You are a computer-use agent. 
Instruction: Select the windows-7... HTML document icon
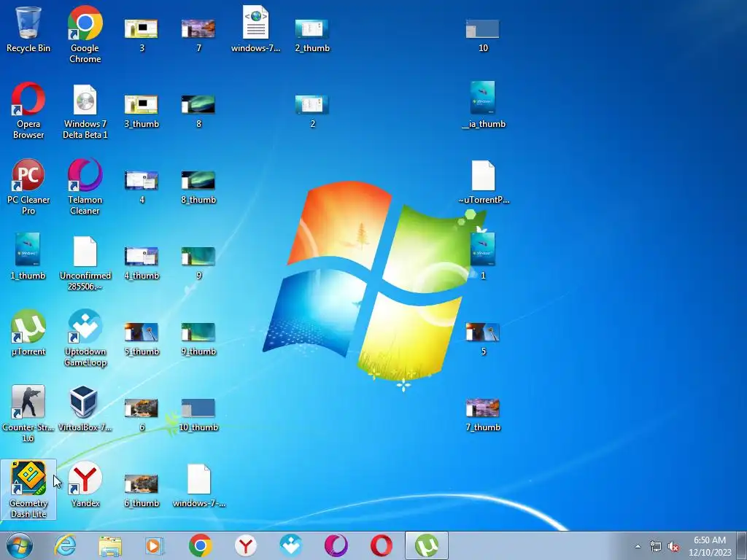(x=256, y=28)
